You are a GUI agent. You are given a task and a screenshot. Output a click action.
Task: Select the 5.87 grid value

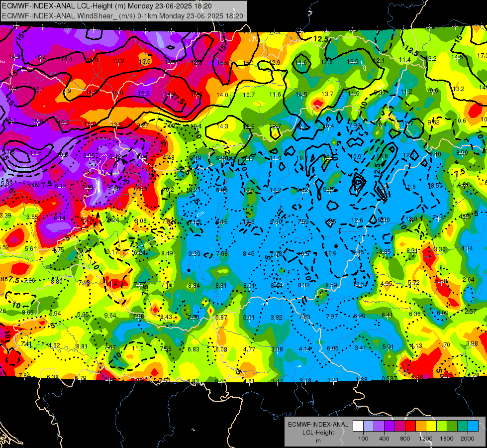click(221, 317)
